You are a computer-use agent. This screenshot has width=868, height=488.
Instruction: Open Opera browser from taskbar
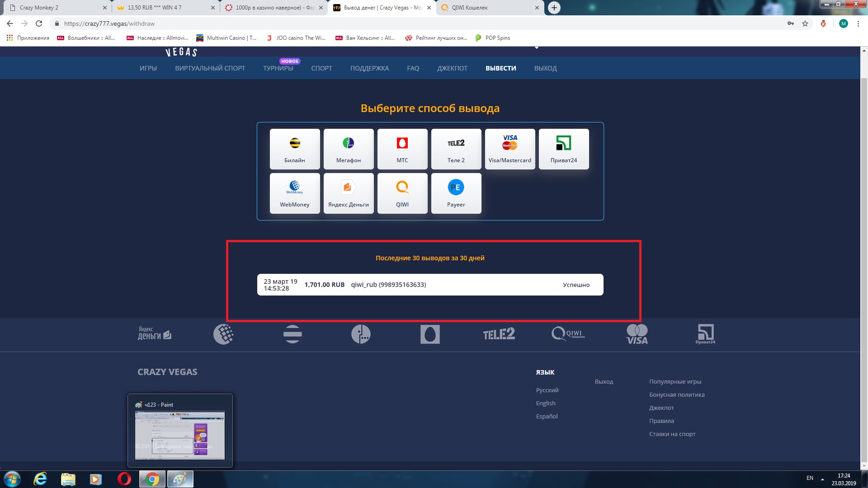(x=124, y=479)
